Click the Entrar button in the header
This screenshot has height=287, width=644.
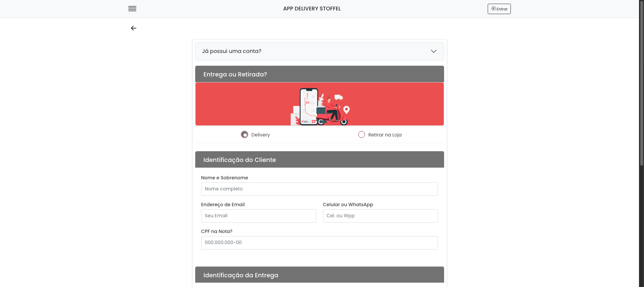[x=499, y=9]
